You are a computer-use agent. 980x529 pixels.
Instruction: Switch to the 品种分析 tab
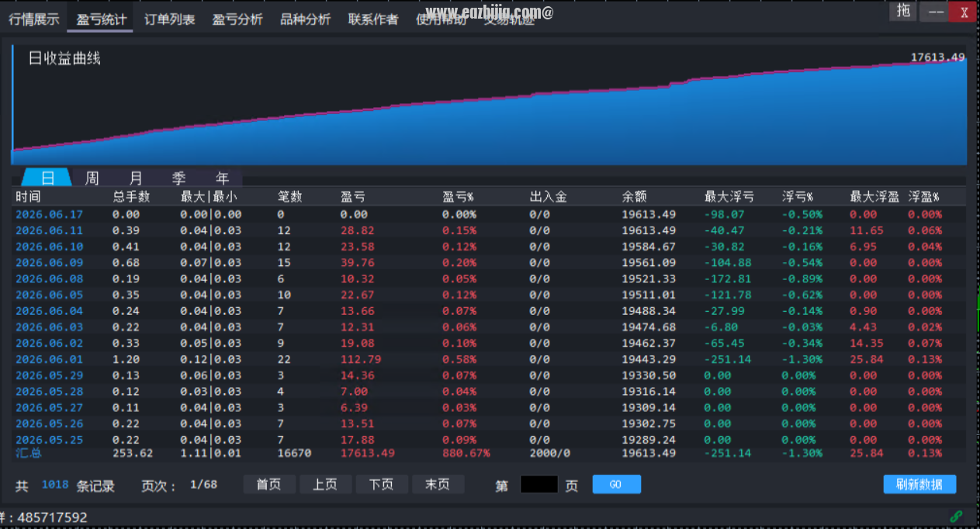[x=305, y=19]
